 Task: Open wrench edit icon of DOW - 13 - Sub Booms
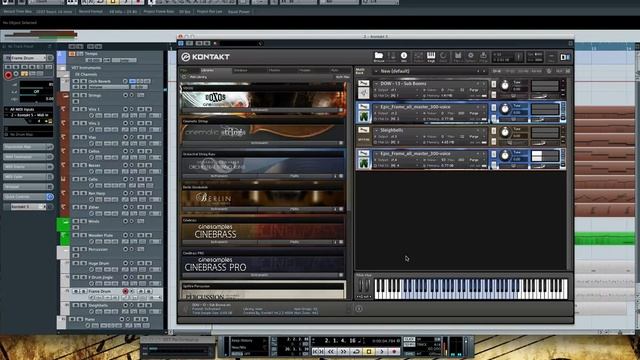coord(363,83)
